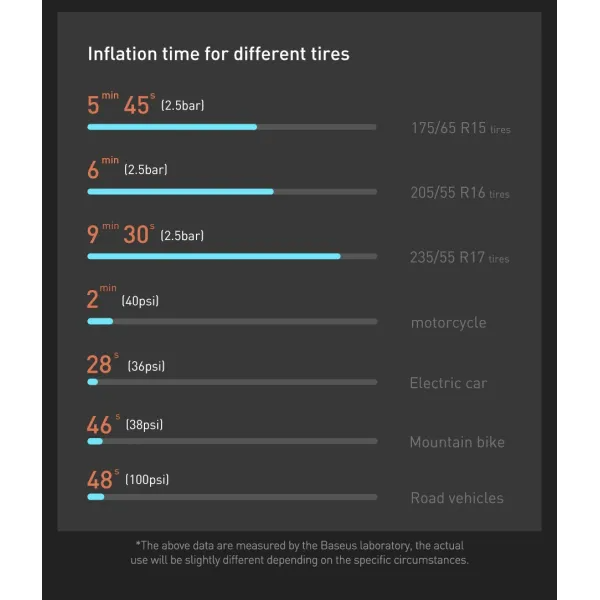Click the 'Inflation time for different tires' heading
600x600 pixels.
218,54
